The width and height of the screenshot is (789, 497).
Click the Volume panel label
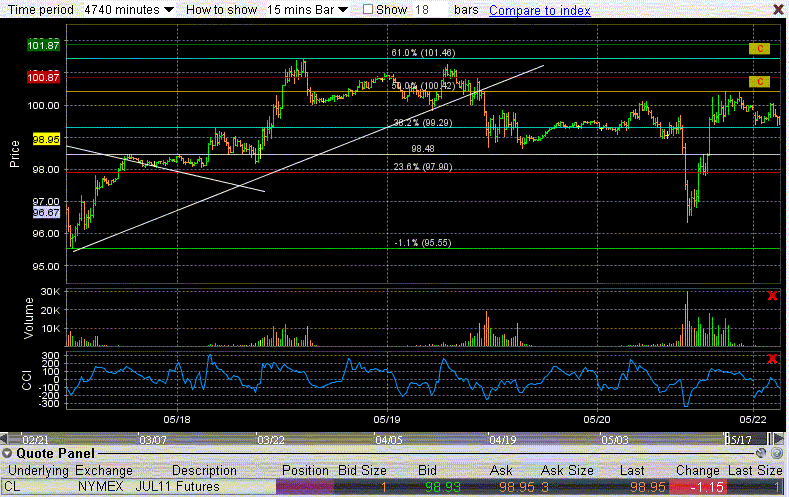pyautogui.click(x=29, y=318)
